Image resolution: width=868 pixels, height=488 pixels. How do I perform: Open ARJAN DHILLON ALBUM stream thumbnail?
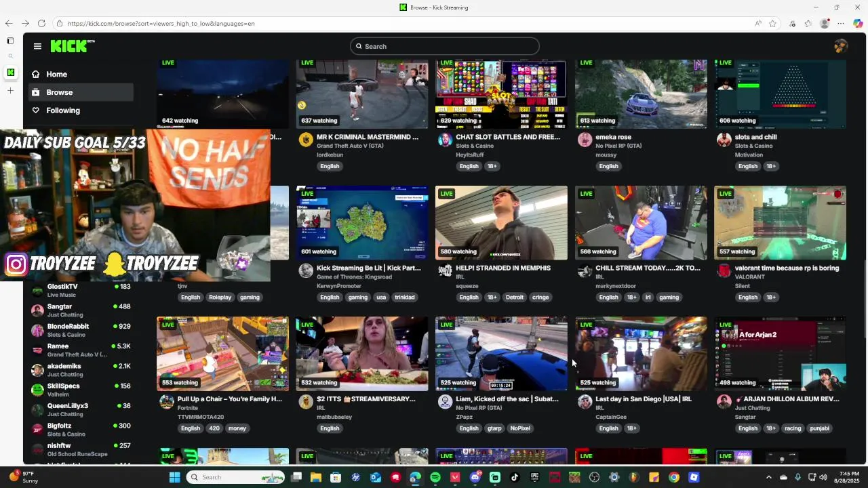pyautogui.click(x=780, y=354)
